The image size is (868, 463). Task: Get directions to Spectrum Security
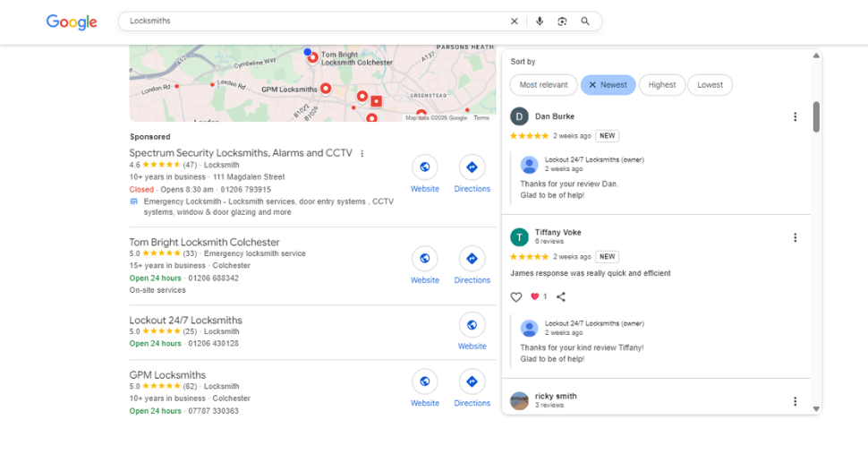click(472, 167)
